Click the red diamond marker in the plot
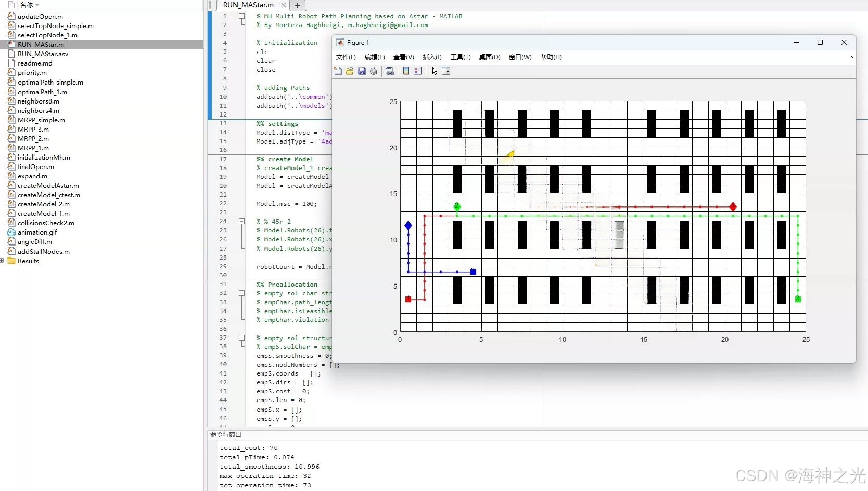The width and height of the screenshot is (868, 491). (x=733, y=207)
